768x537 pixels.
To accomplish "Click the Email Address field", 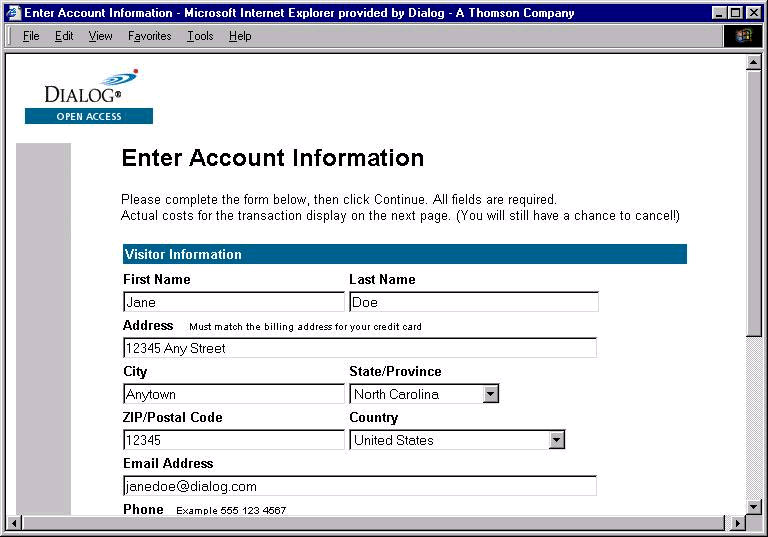I will coord(360,486).
